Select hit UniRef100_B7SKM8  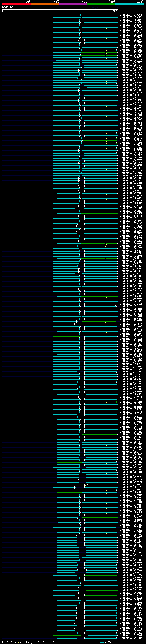click(131, 148)
